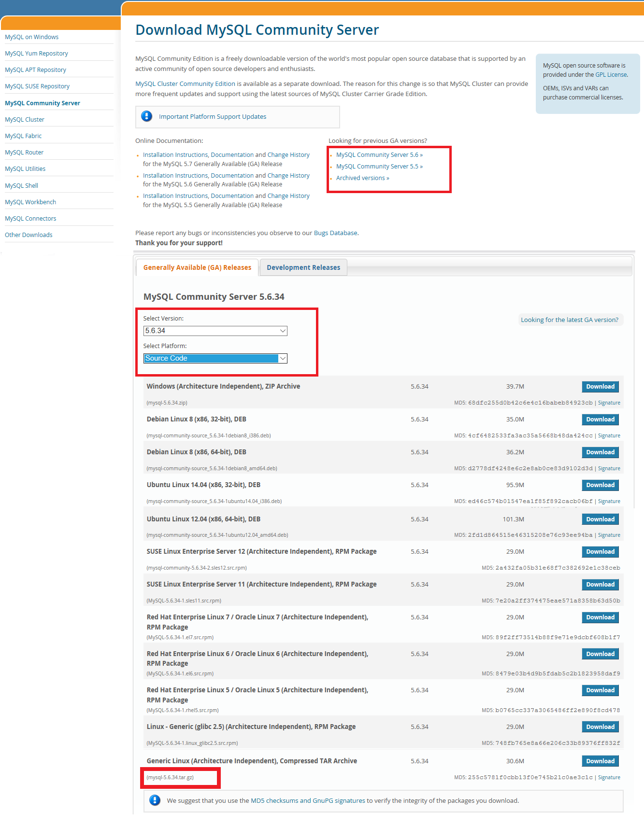644x840 pixels.
Task: Click the Download MySQL Community Server page title
Action: tap(257, 30)
